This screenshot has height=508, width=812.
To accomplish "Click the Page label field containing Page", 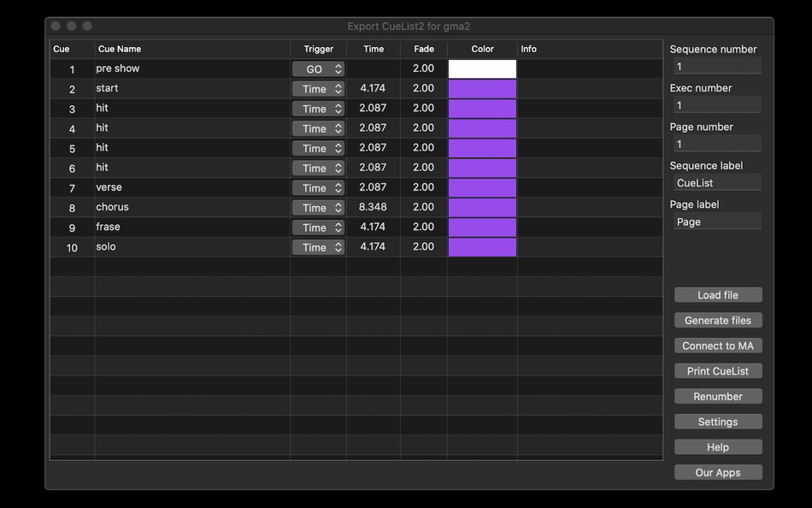I will [717, 222].
